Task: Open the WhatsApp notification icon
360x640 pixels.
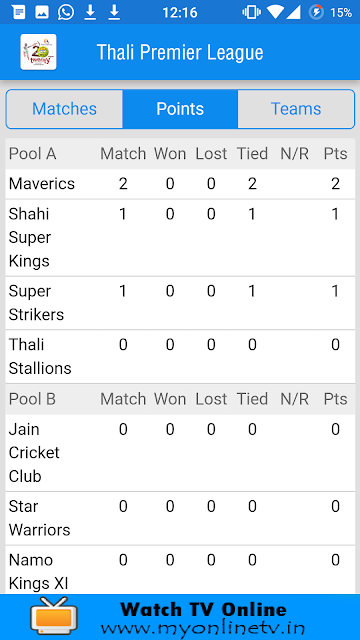Action: 66,12
